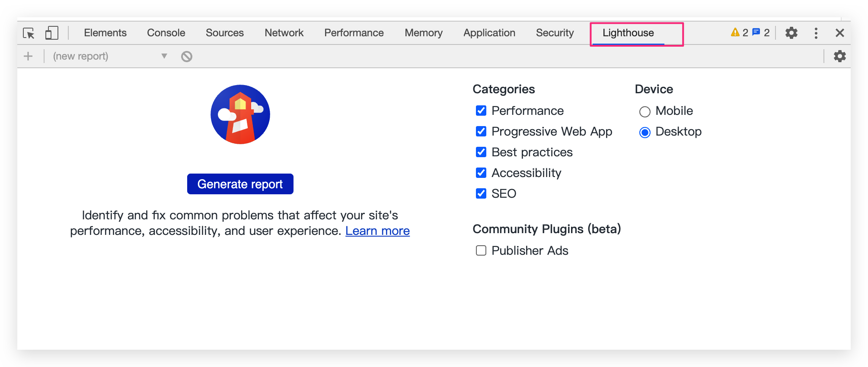Select the Mobile device radio button
868x367 pixels.
coord(645,112)
